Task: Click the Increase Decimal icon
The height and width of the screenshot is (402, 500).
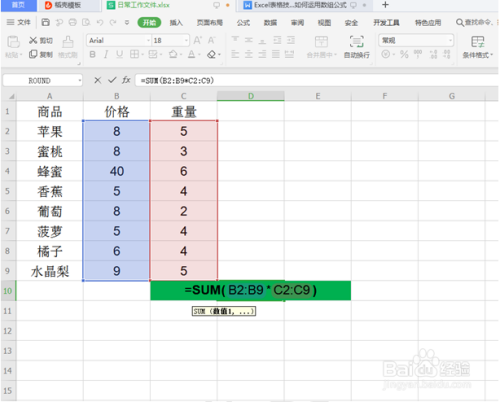Action: [x=433, y=54]
